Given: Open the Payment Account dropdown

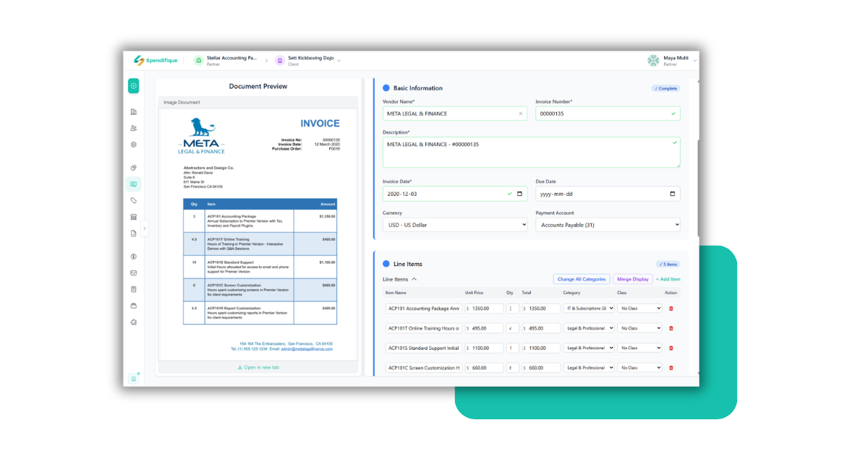Looking at the screenshot, I should tap(608, 225).
